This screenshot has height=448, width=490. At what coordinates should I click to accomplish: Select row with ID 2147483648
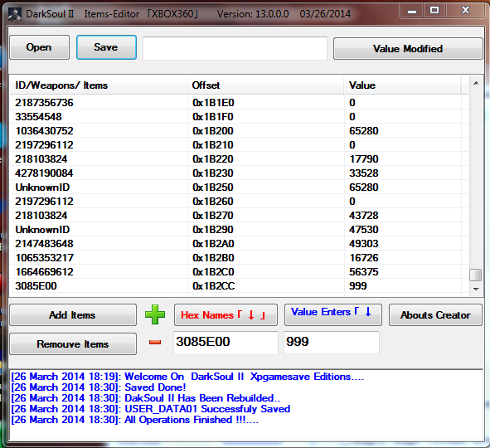[x=239, y=244]
